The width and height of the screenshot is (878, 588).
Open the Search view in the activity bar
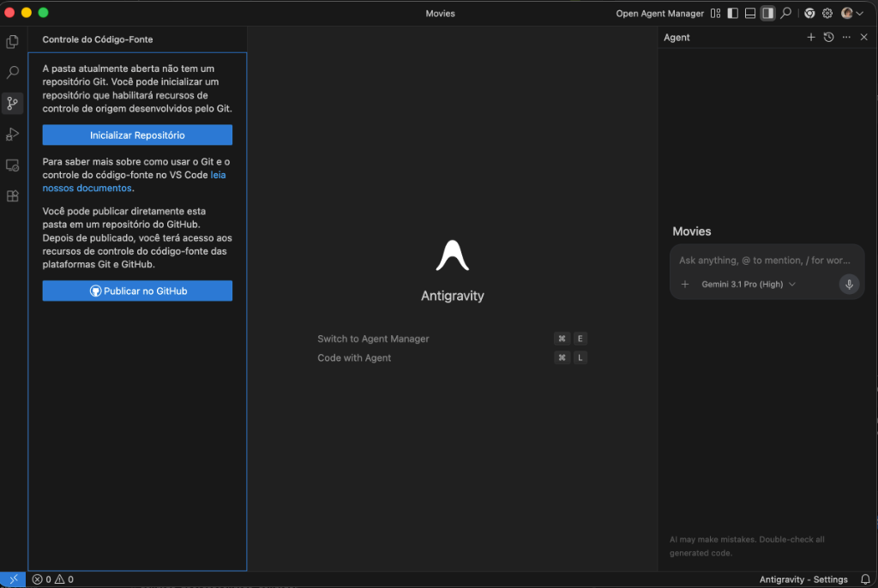click(x=12, y=72)
